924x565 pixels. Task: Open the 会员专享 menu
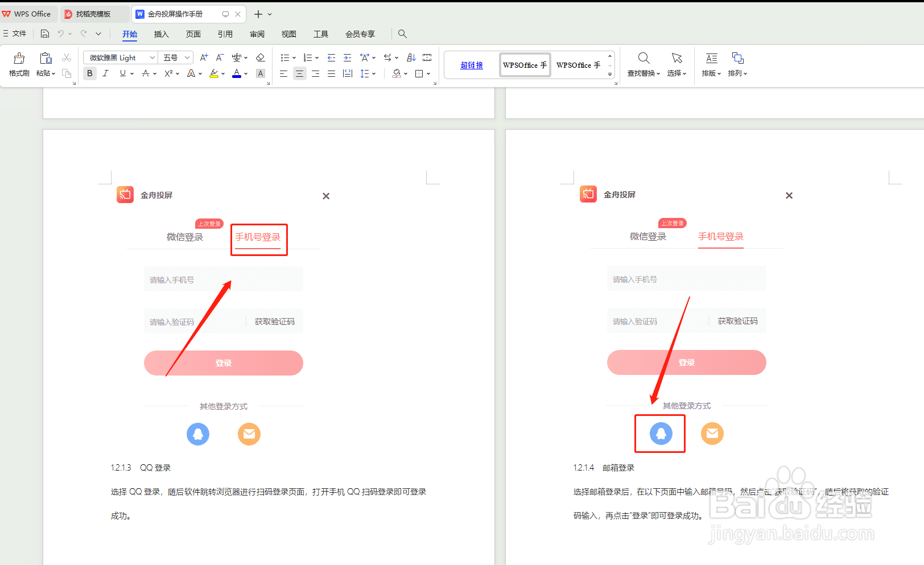(x=360, y=34)
